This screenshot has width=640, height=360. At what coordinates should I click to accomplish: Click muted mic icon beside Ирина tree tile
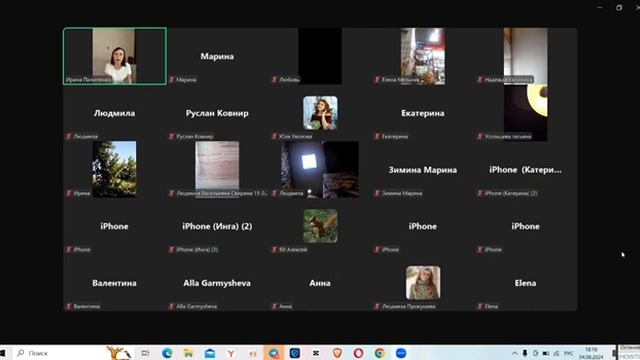click(69, 193)
